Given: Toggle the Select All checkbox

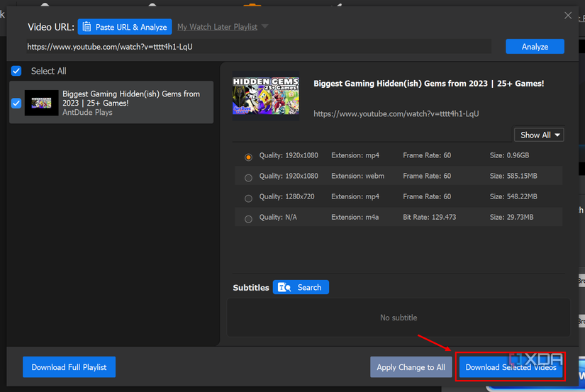Looking at the screenshot, I should 16,71.
